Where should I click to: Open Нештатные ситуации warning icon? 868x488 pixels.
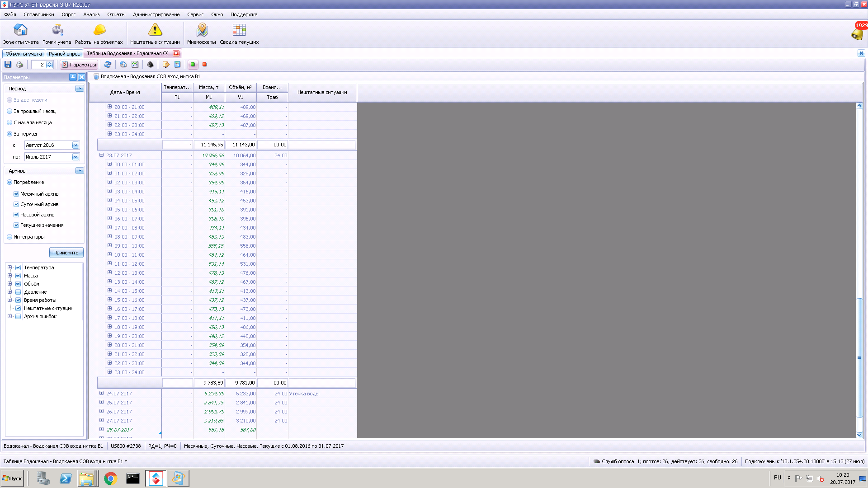tap(155, 34)
